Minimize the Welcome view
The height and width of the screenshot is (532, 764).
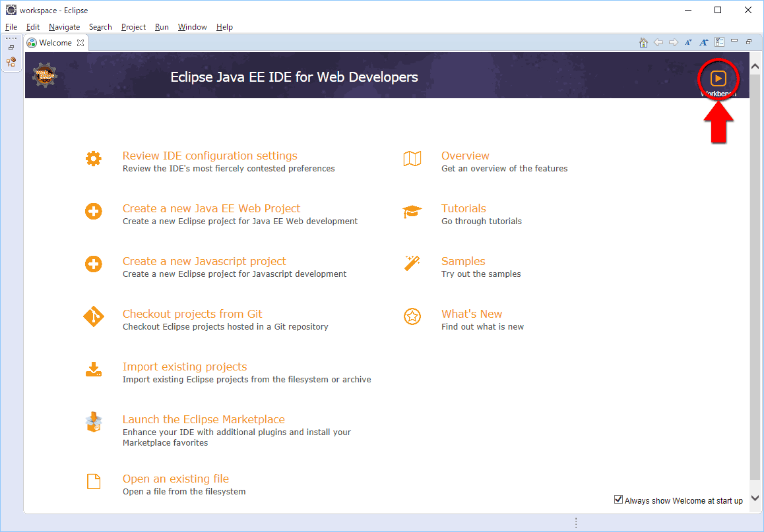[x=734, y=41]
